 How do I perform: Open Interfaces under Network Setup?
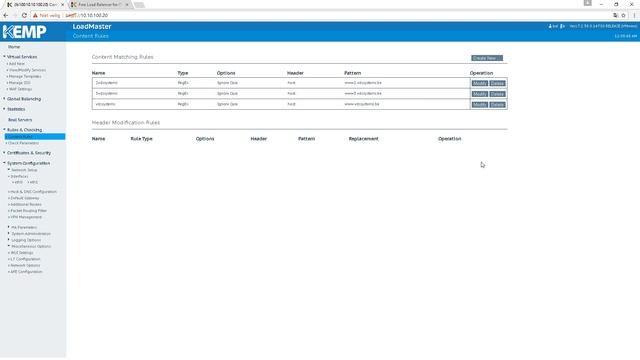(x=19, y=176)
